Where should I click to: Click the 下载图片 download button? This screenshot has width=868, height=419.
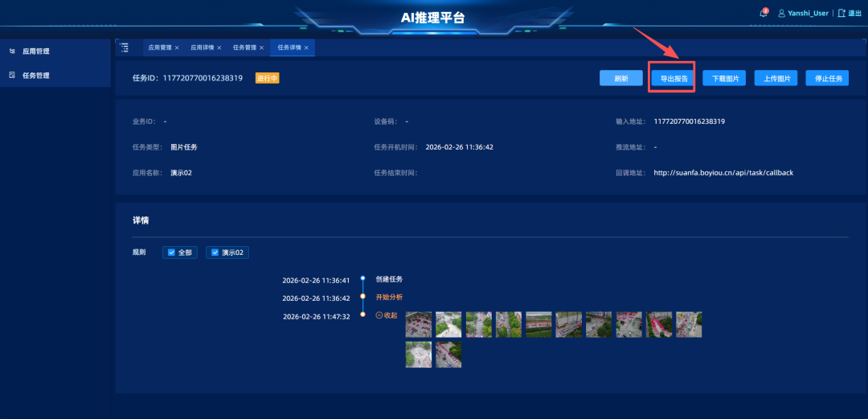pyautogui.click(x=723, y=79)
